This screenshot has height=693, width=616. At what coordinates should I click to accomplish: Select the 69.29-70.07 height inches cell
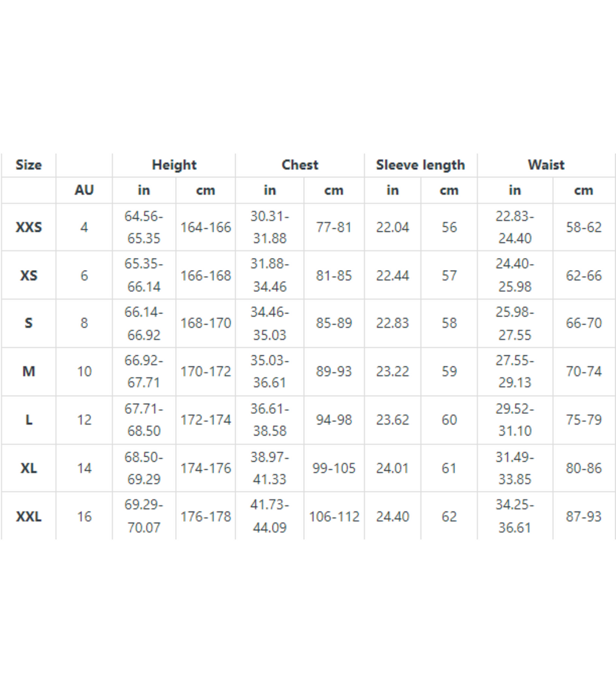144,517
